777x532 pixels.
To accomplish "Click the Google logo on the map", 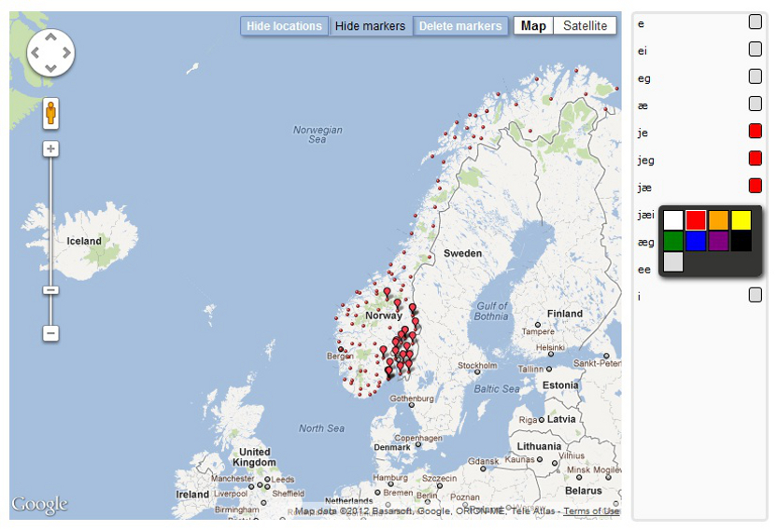I will pyautogui.click(x=39, y=505).
